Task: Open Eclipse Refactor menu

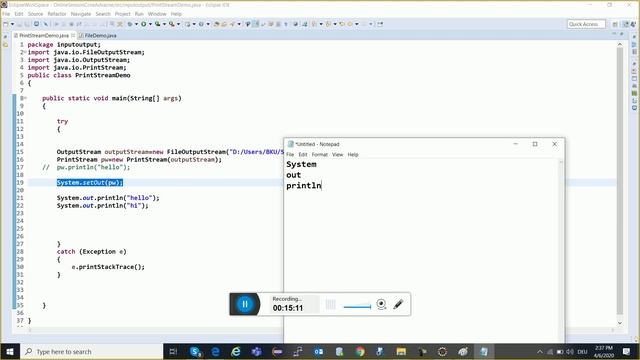Action: (57, 14)
